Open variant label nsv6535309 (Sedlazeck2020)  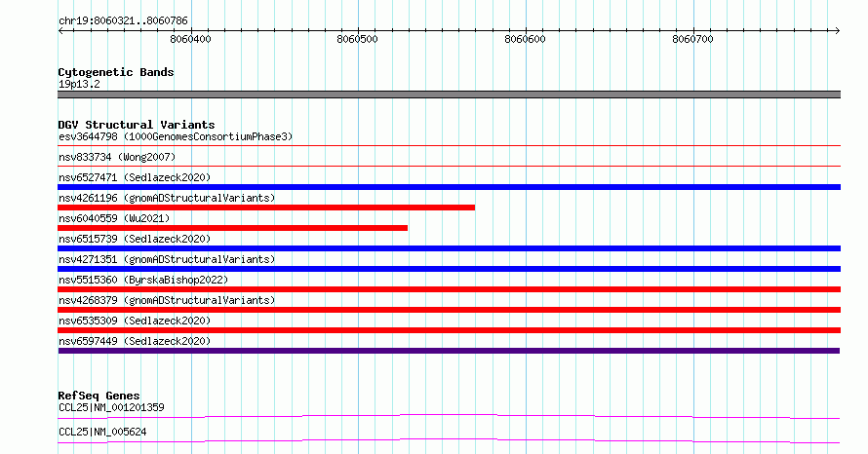click(x=135, y=321)
